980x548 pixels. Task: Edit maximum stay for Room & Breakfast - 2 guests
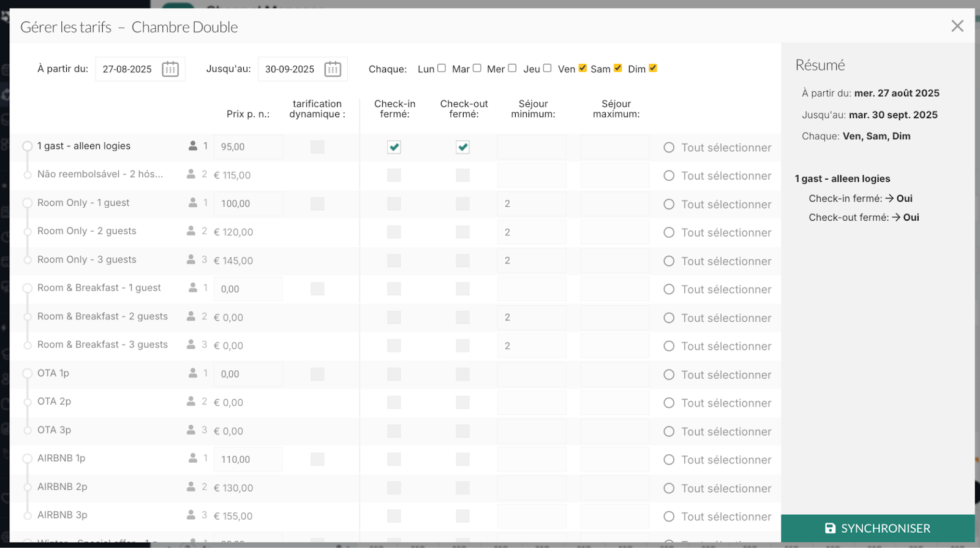point(615,318)
